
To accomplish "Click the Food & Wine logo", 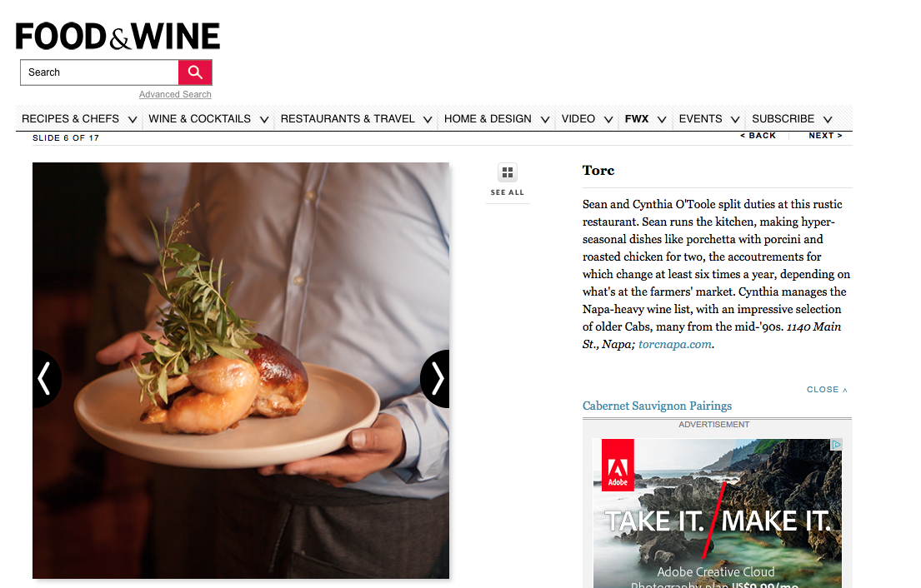I will point(118,37).
